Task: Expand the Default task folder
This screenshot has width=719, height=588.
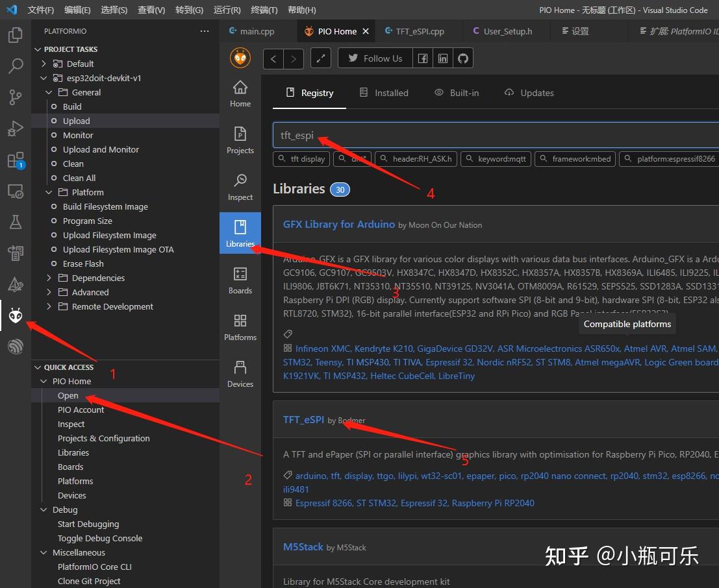Action: pyautogui.click(x=44, y=64)
